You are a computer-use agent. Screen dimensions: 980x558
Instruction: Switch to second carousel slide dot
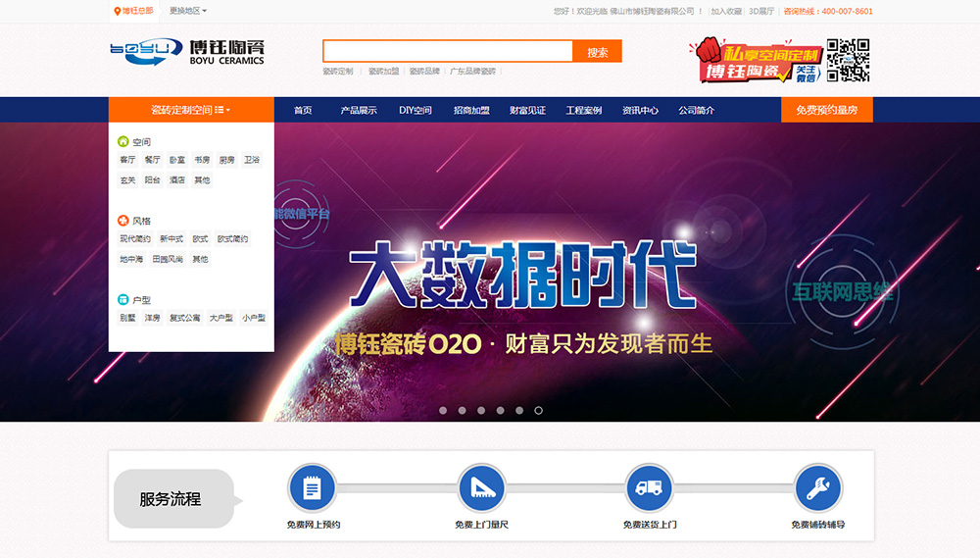462,410
